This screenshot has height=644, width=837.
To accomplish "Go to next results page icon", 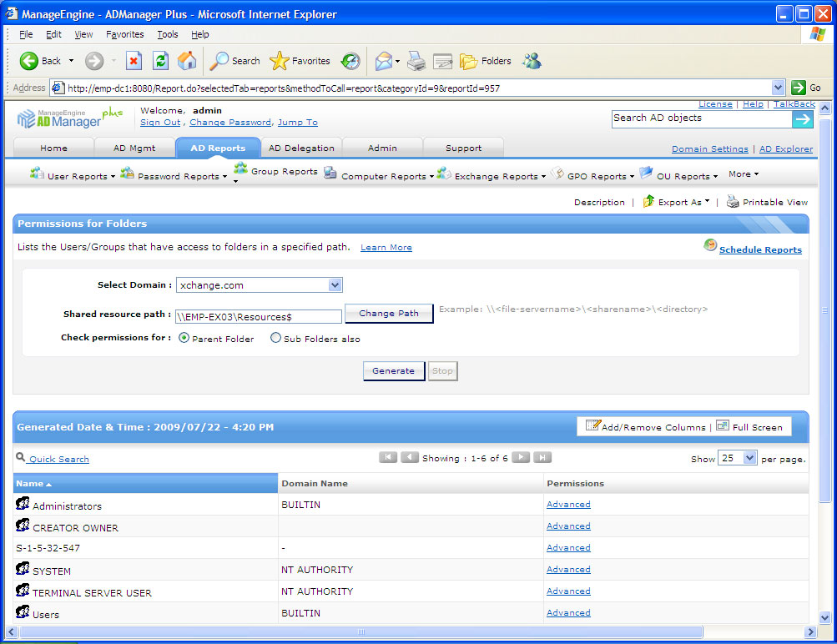I will tap(521, 457).
